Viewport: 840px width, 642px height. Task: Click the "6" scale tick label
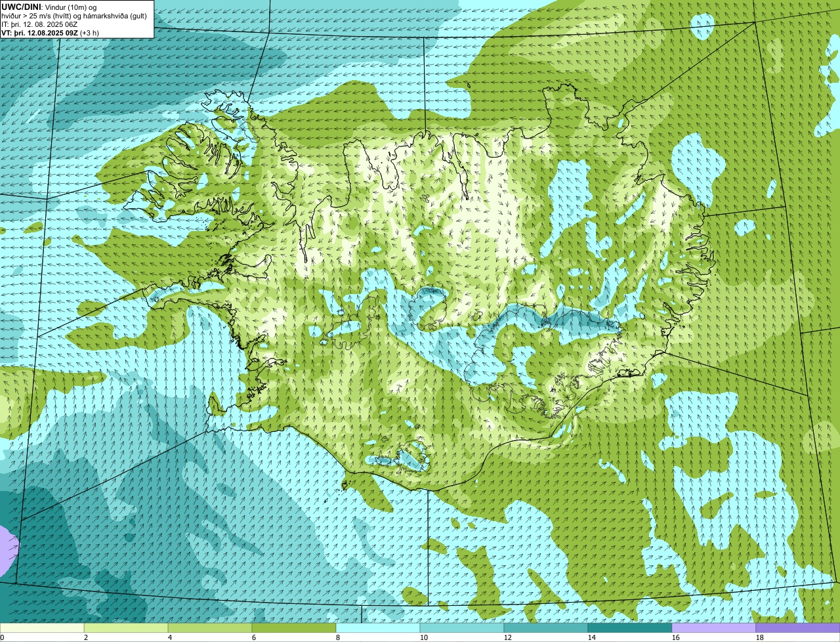(x=254, y=637)
